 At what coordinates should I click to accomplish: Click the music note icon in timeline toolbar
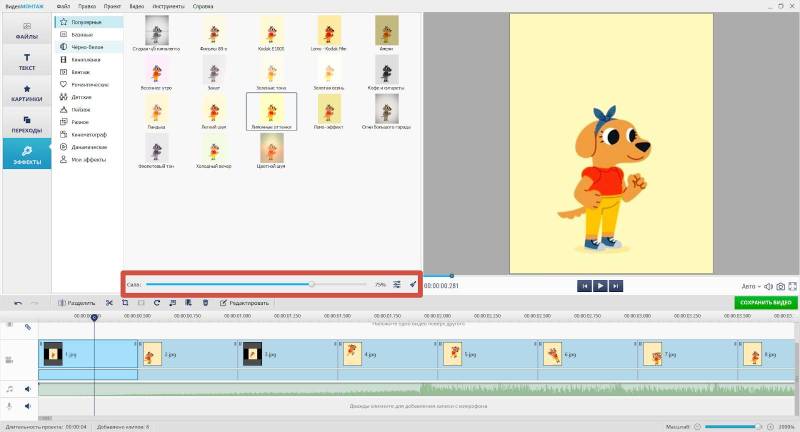tap(172, 303)
